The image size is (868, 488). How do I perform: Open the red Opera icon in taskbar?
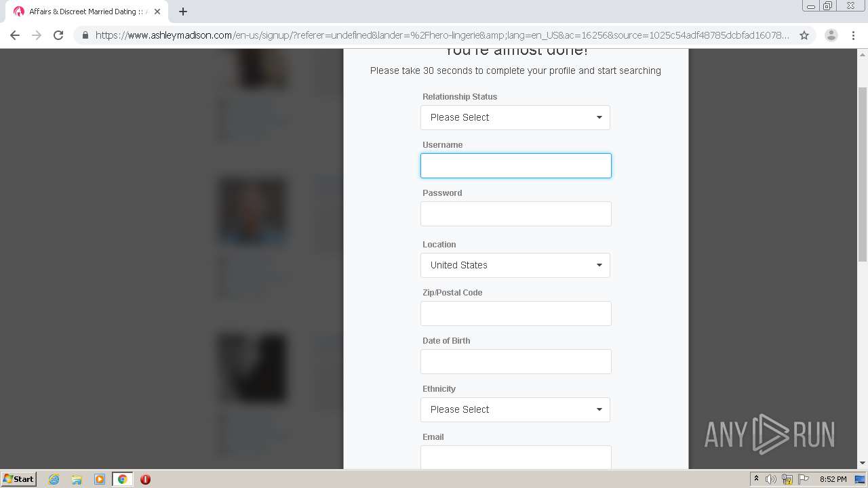click(x=145, y=479)
